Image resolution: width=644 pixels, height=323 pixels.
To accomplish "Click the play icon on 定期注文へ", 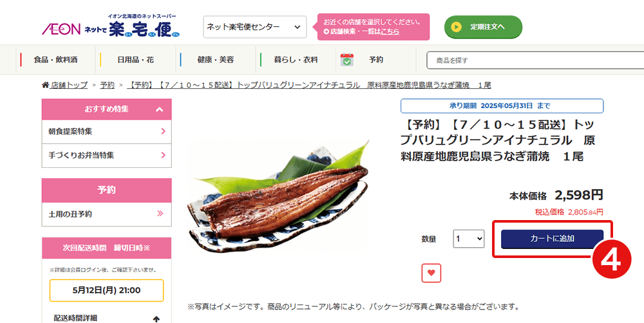I will tap(457, 27).
